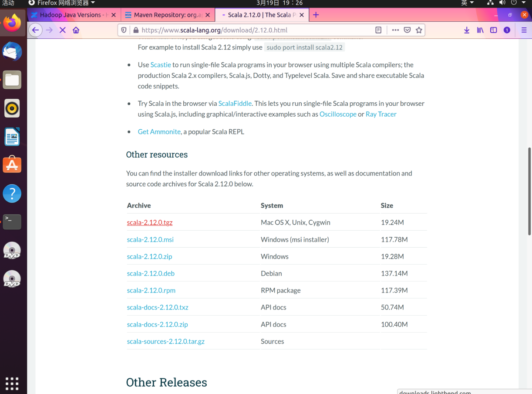Toggle reader view in address bar

(x=378, y=30)
